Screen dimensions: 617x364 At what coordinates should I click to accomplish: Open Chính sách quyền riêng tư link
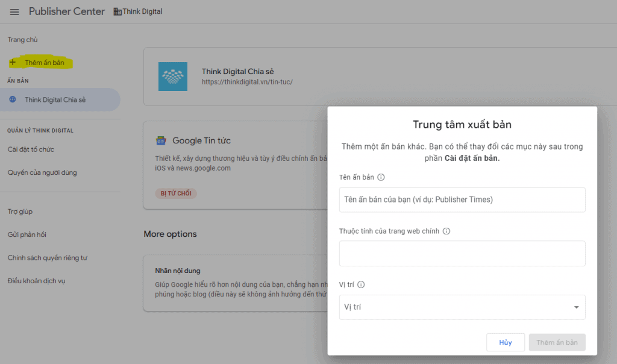point(48,258)
